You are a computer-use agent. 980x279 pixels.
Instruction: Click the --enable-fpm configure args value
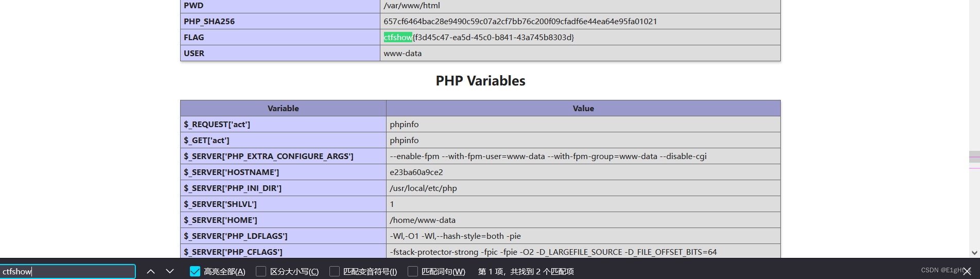(x=548, y=156)
